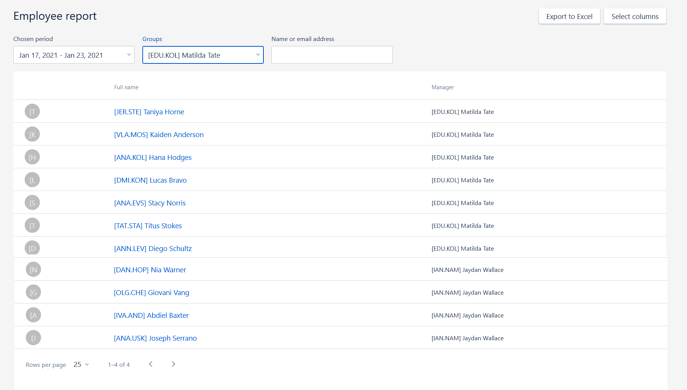Open the Chosen period date dropdown
Viewport: 687px width, 390px height.
coord(74,55)
